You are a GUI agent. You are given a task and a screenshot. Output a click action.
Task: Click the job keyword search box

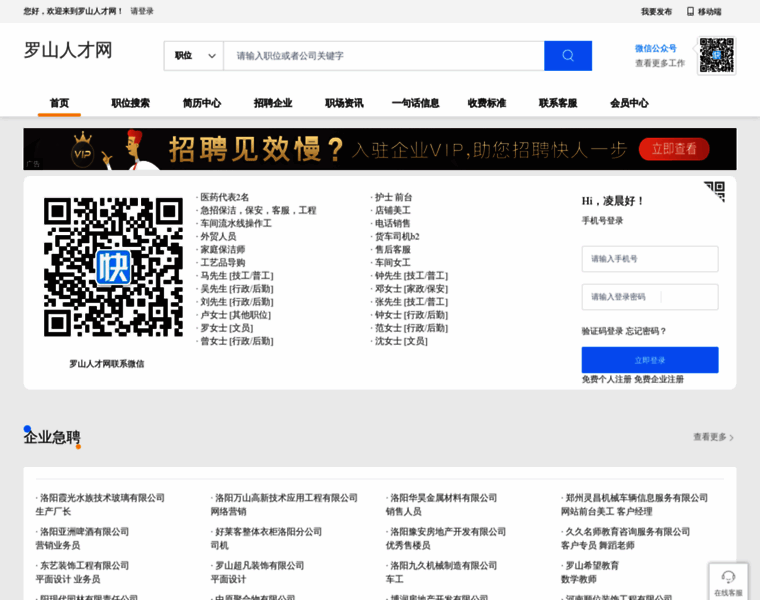(383, 56)
